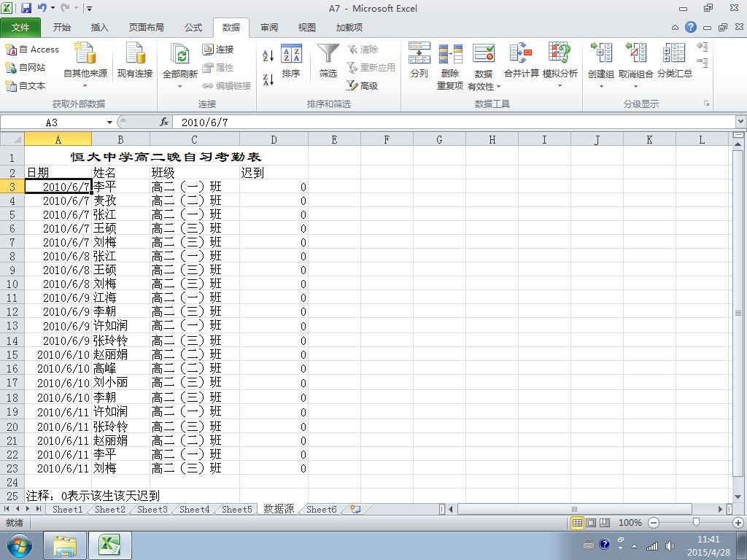
Task: Customize Quick Access Toolbar dropdown
Action: click(90, 8)
